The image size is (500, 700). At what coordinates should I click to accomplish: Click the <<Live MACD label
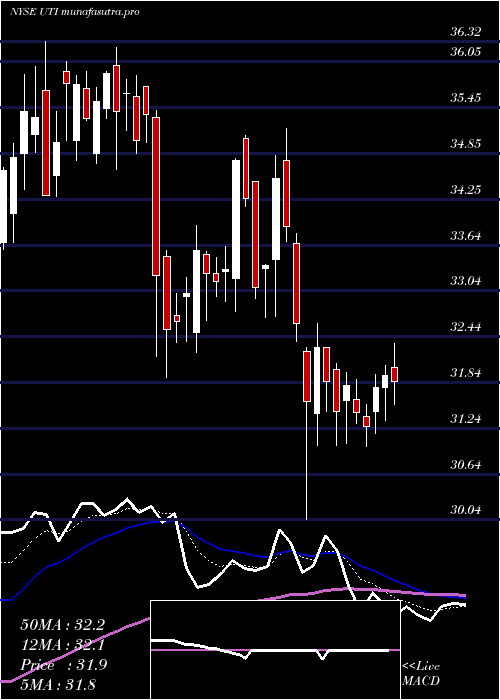tap(421, 674)
